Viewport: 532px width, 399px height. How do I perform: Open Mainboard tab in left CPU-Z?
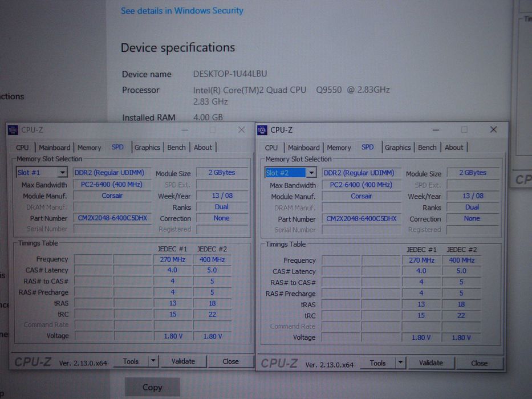[54, 148]
